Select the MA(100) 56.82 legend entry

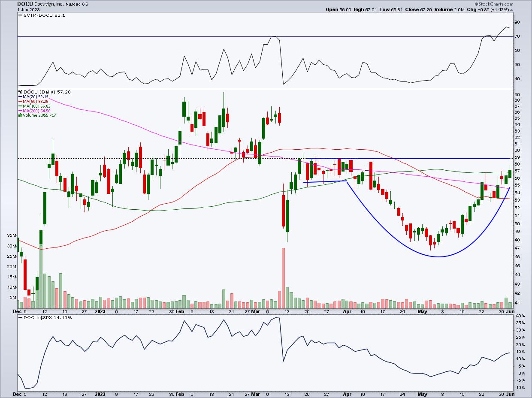37,106
